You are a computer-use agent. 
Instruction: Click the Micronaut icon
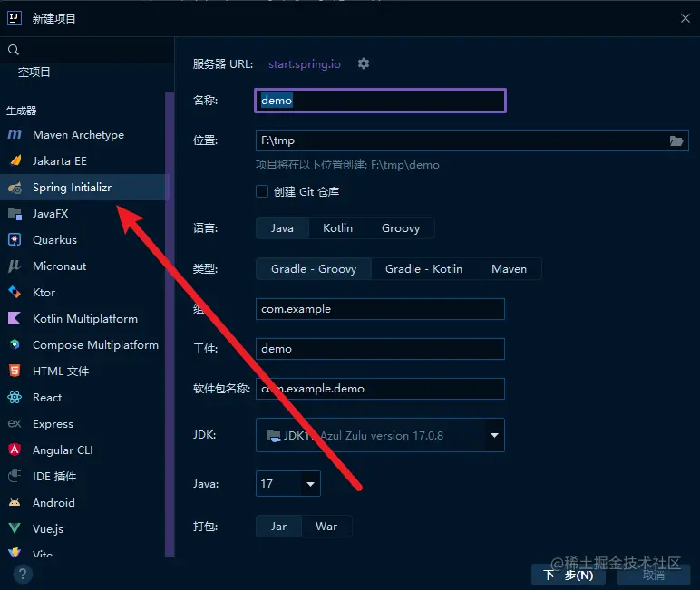click(x=15, y=266)
